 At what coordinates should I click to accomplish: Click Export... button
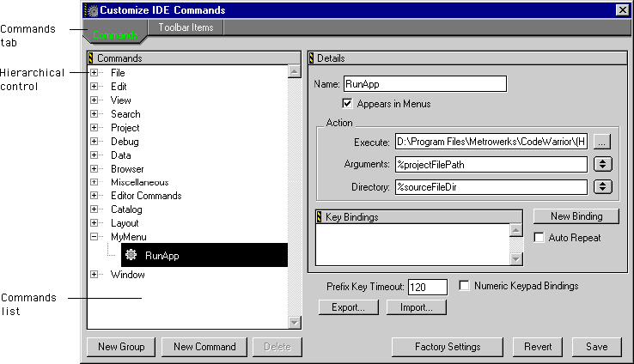(349, 307)
